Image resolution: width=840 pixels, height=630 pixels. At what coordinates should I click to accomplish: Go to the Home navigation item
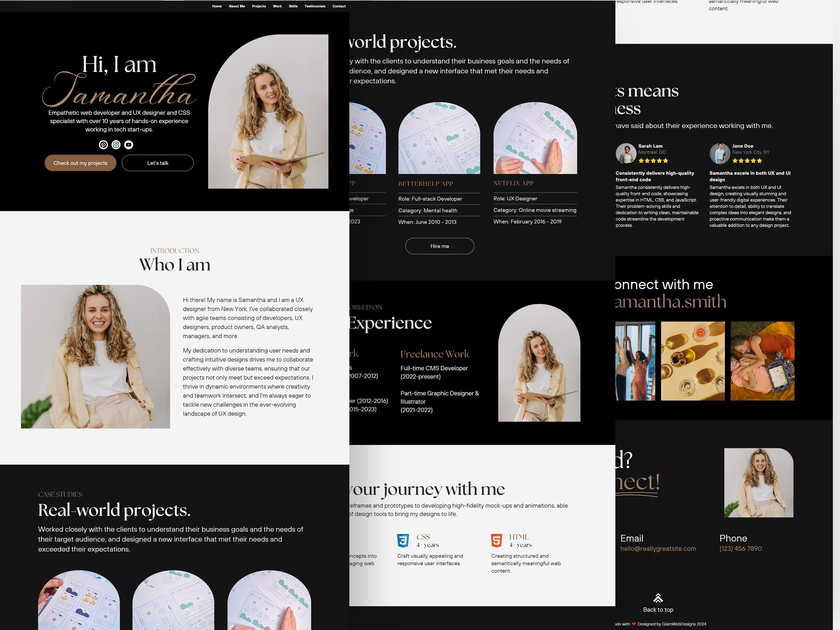217,6
